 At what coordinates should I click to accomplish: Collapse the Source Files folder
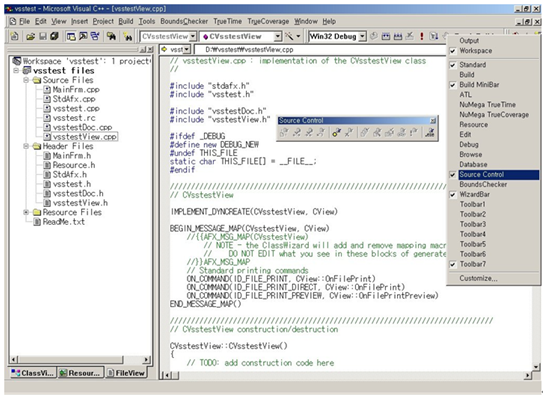26,80
